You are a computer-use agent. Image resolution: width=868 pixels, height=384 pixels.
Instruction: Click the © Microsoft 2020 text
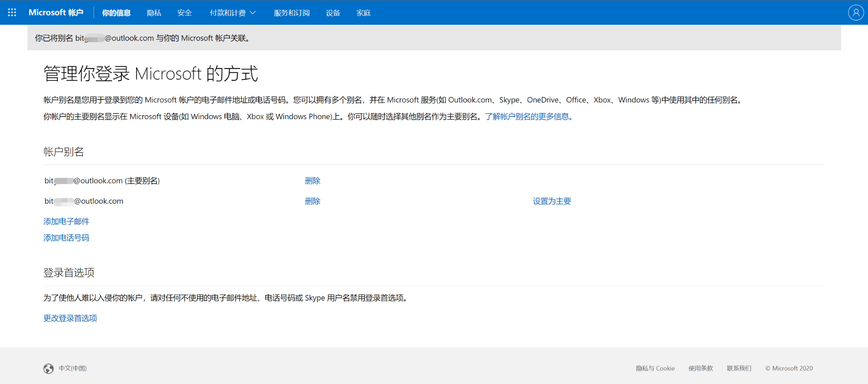(x=789, y=368)
